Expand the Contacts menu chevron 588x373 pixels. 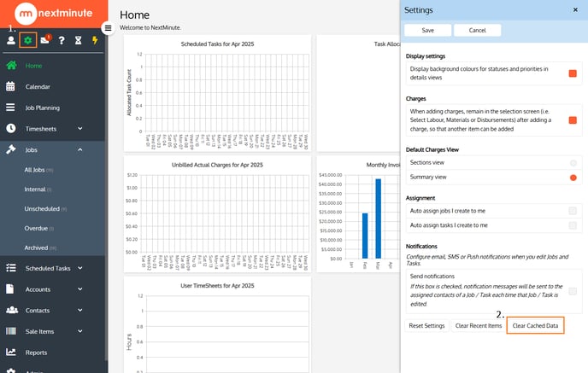[x=79, y=310]
